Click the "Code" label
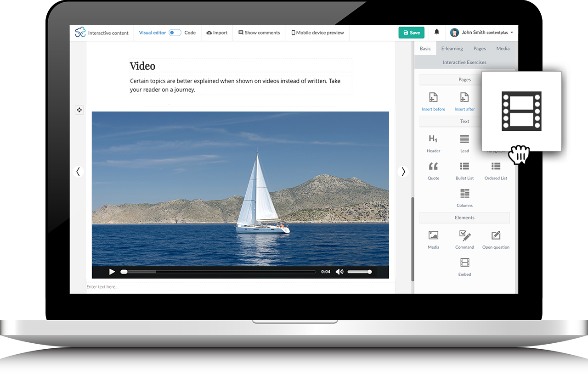The image size is (588, 374). 190,33
